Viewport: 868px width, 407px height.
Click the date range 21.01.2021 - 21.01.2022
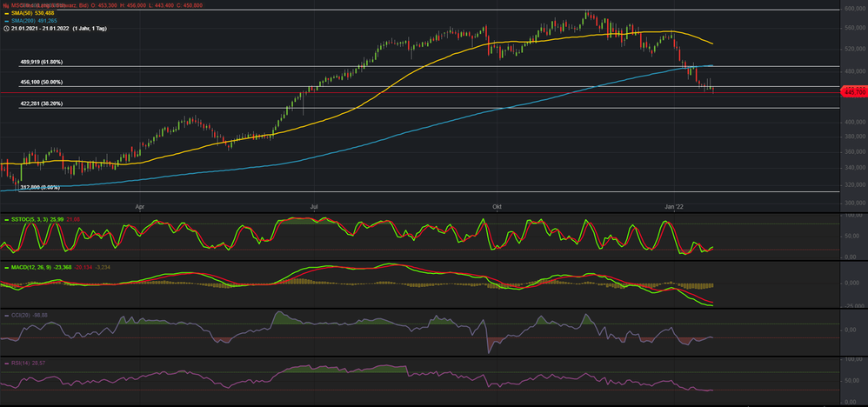pos(43,29)
